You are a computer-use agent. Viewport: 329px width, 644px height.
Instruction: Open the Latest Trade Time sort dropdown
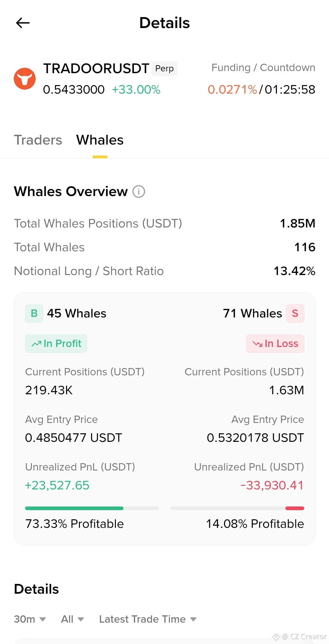(x=148, y=619)
